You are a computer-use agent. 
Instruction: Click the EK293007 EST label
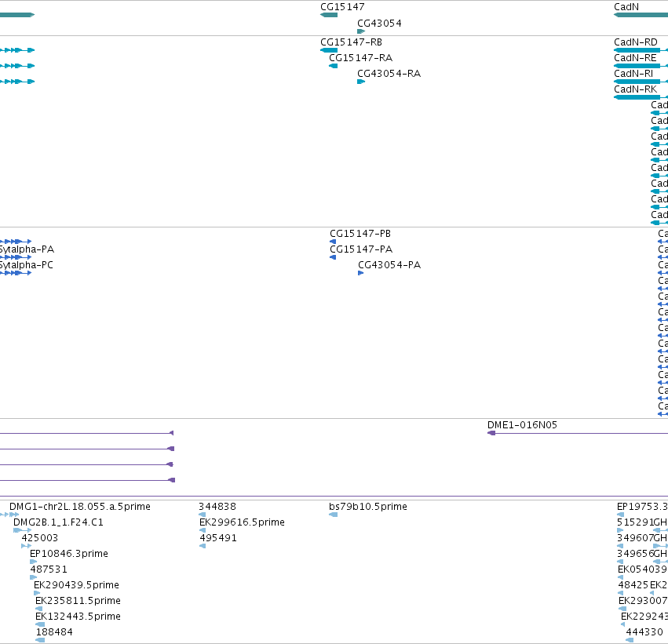click(643, 601)
